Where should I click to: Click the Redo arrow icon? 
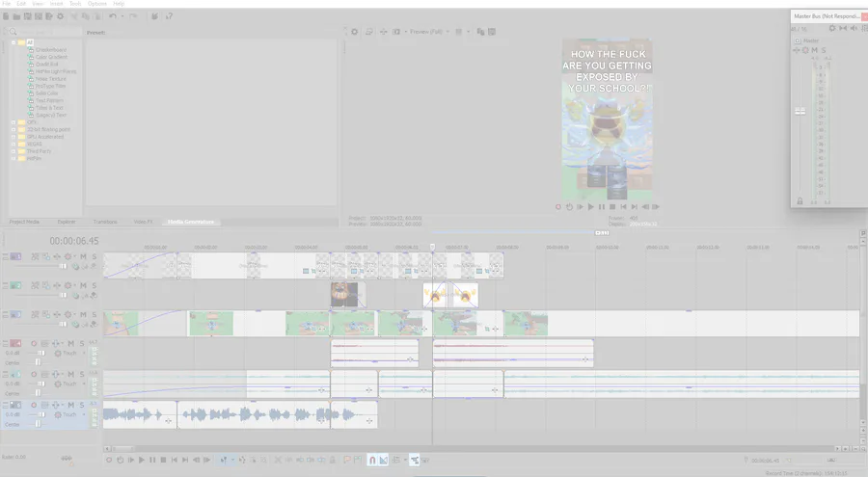coord(133,16)
